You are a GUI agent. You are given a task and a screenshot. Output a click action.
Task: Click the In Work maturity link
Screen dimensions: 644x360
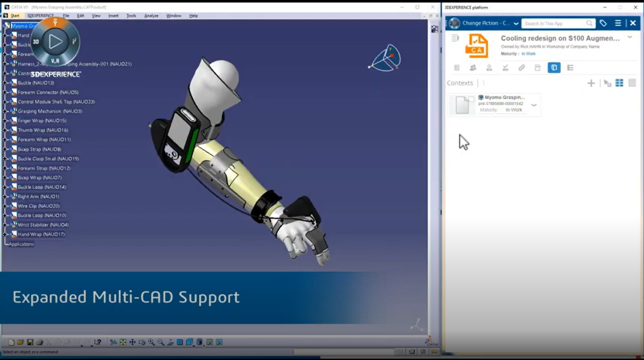coord(529,54)
